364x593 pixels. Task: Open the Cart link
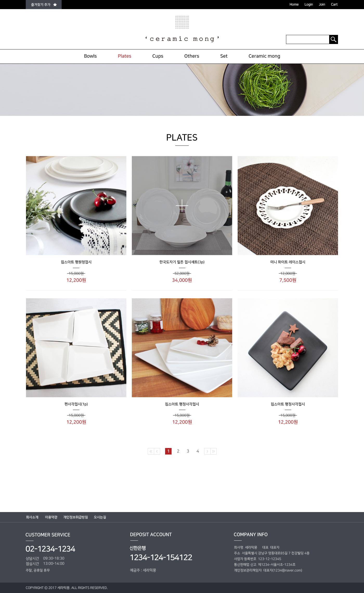[x=334, y=4]
